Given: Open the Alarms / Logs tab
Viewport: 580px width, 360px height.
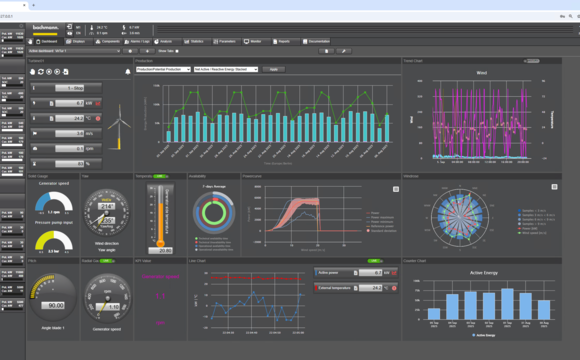Looking at the screenshot, I should tap(137, 41).
